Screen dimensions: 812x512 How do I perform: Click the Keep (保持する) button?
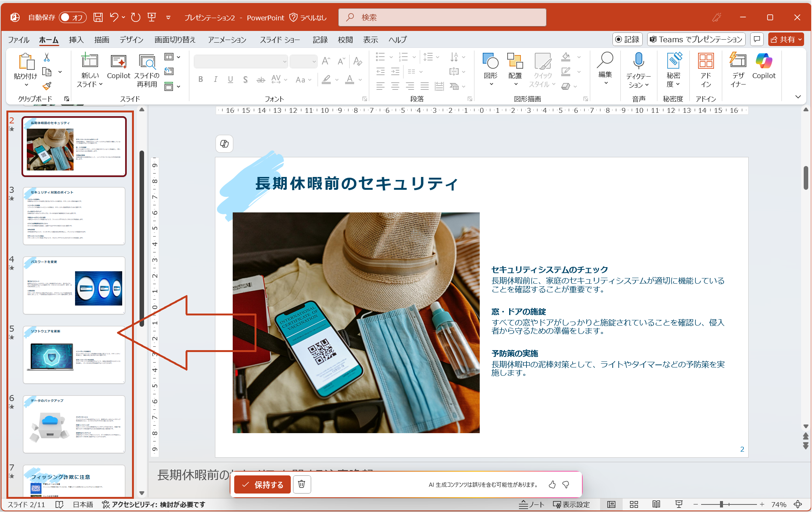pyautogui.click(x=262, y=484)
